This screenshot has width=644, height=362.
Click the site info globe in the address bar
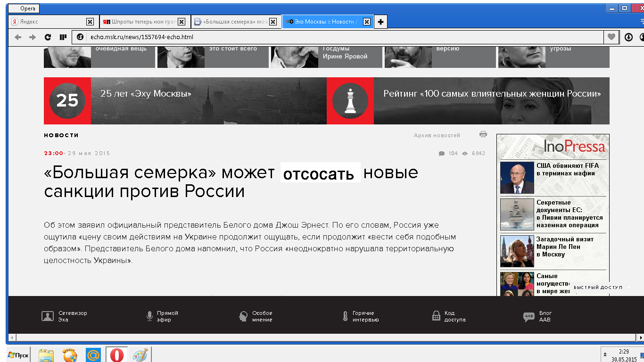[x=80, y=37]
